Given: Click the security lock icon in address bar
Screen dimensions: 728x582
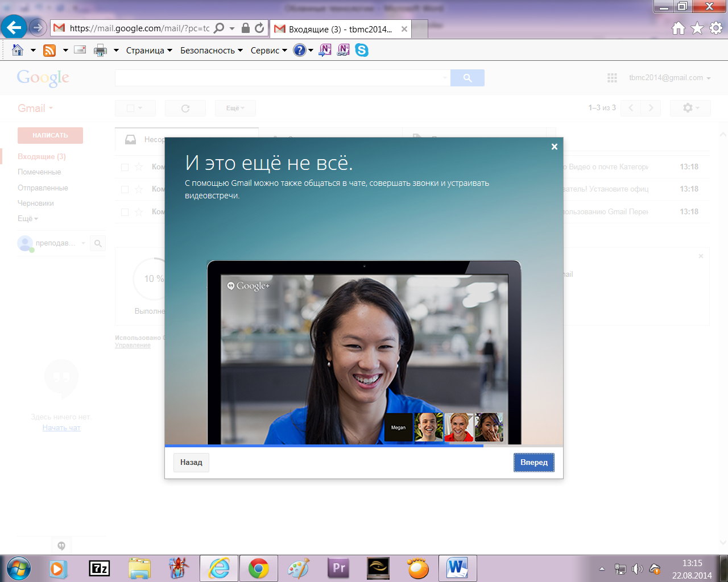Looking at the screenshot, I should [246, 28].
